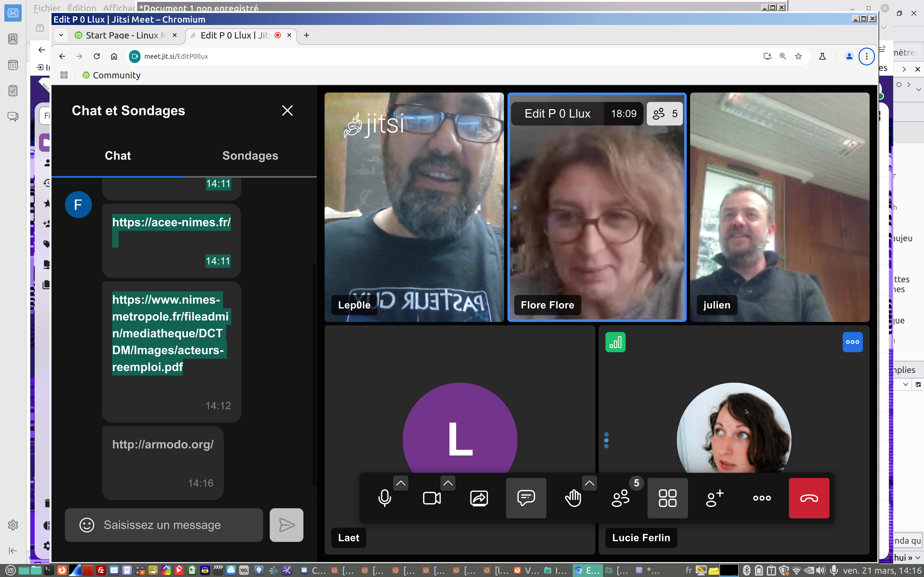Viewport: 924px width, 577px height.
Task: Click the invite people icon
Action: 714,498
